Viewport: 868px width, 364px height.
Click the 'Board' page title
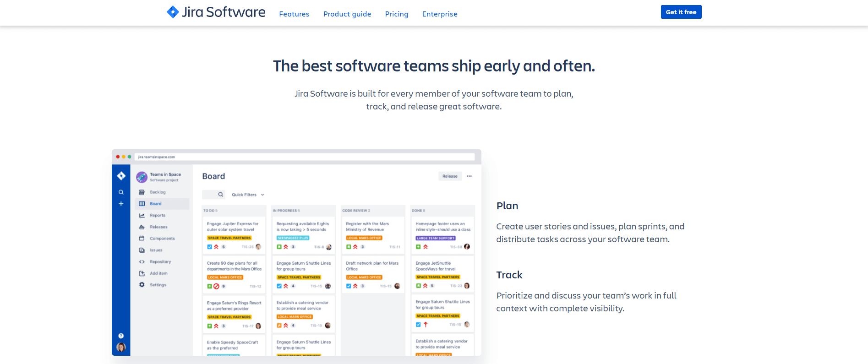pyautogui.click(x=213, y=176)
